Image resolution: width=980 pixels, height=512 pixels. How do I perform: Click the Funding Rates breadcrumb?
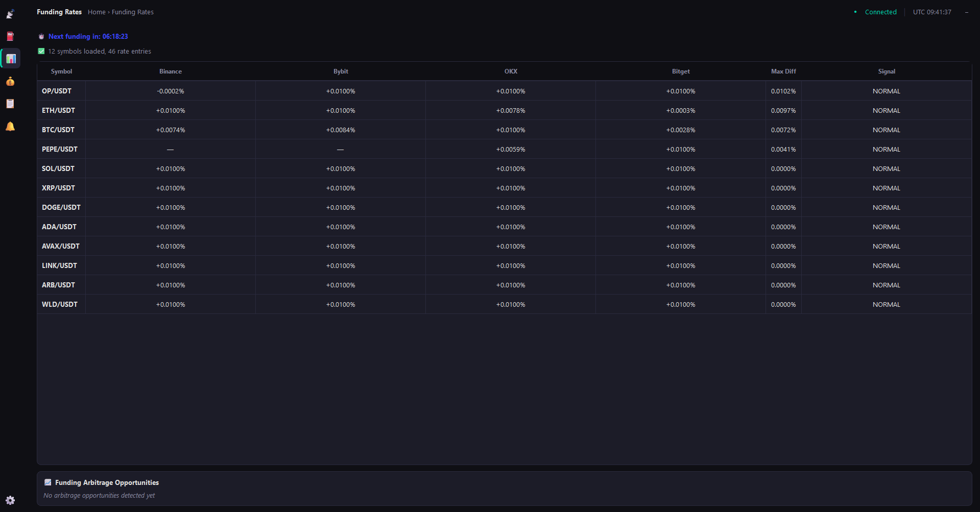click(132, 12)
